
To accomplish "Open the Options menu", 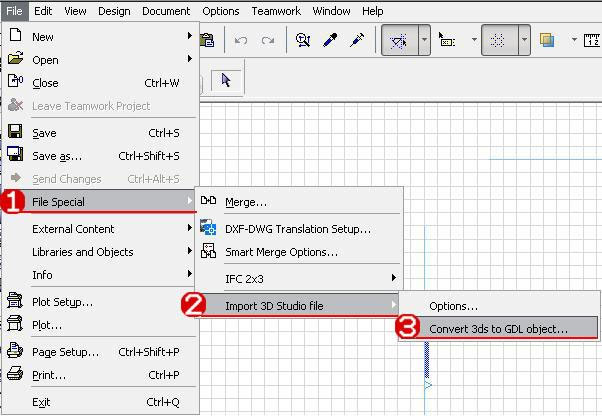I will click(x=221, y=11).
